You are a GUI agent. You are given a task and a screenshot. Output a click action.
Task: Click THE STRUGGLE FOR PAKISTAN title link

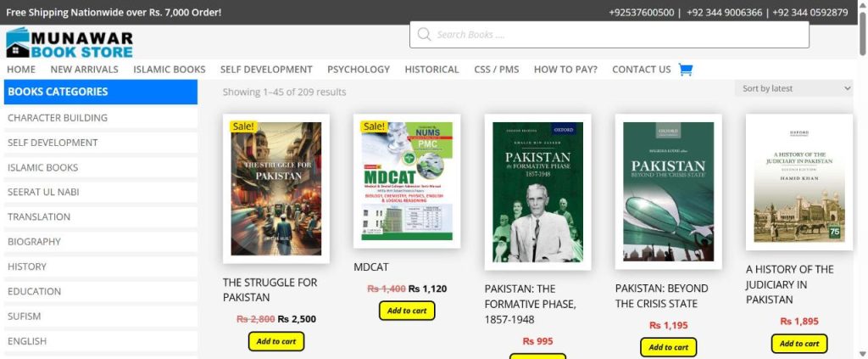point(270,289)
